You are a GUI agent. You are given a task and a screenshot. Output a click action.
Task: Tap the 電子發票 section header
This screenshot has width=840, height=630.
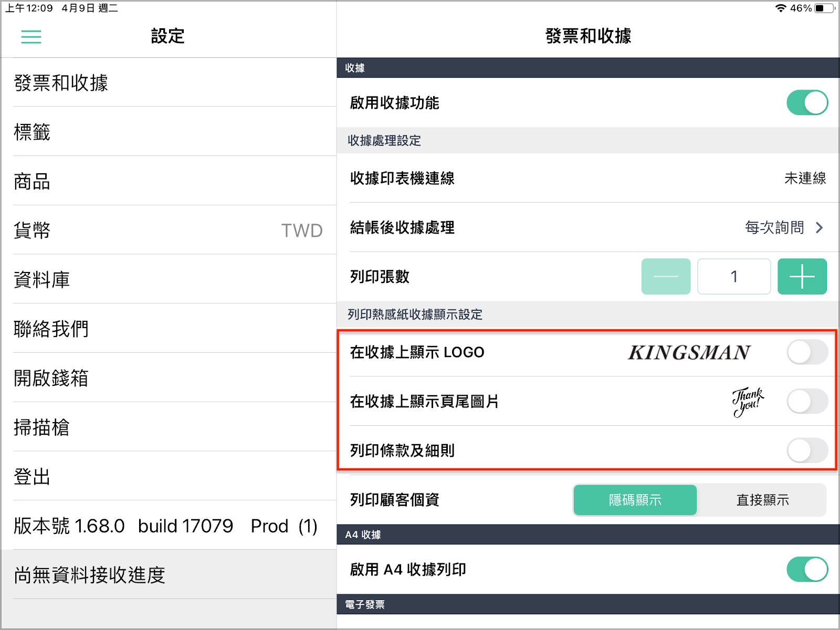588,604
